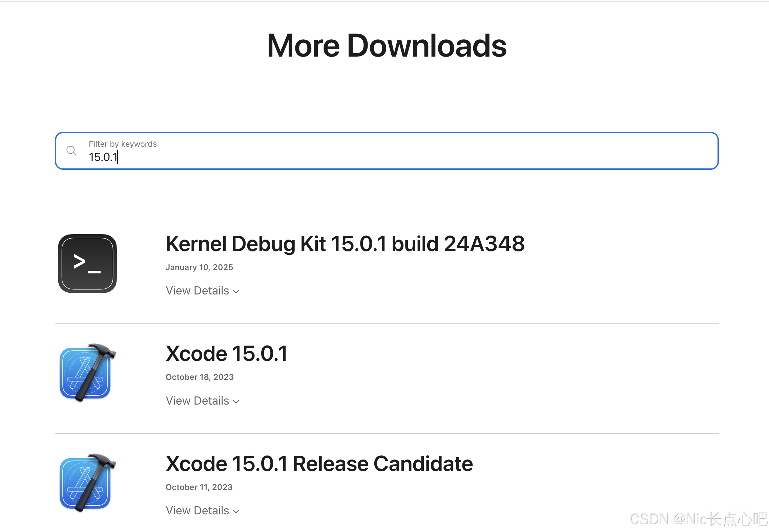Open the Kernel Debug Kit 15.0.1 title
The width and height of the screenshot is (769, 532).
[x=344, y=243]
